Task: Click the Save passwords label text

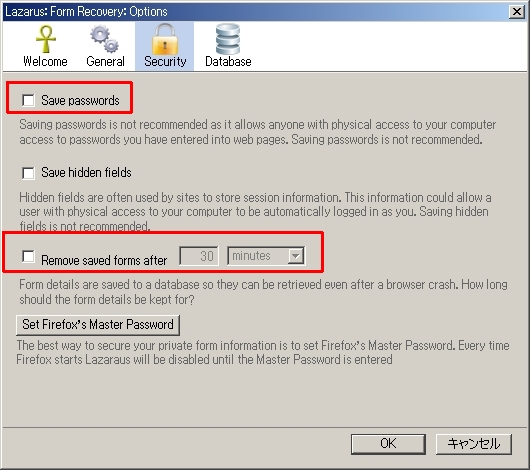Action: pos(80,100)
